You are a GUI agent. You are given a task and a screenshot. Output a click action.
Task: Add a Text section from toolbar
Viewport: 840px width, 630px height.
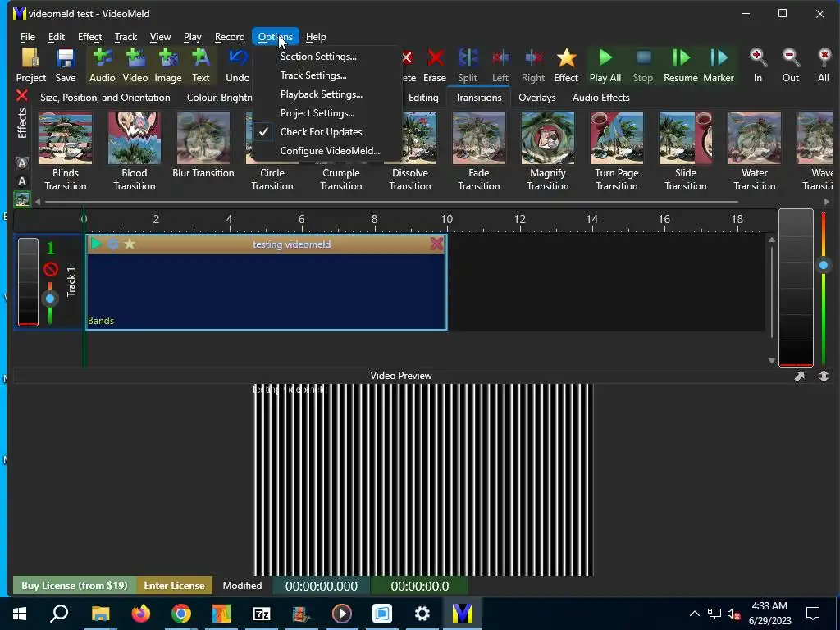(x=201, y=66)
